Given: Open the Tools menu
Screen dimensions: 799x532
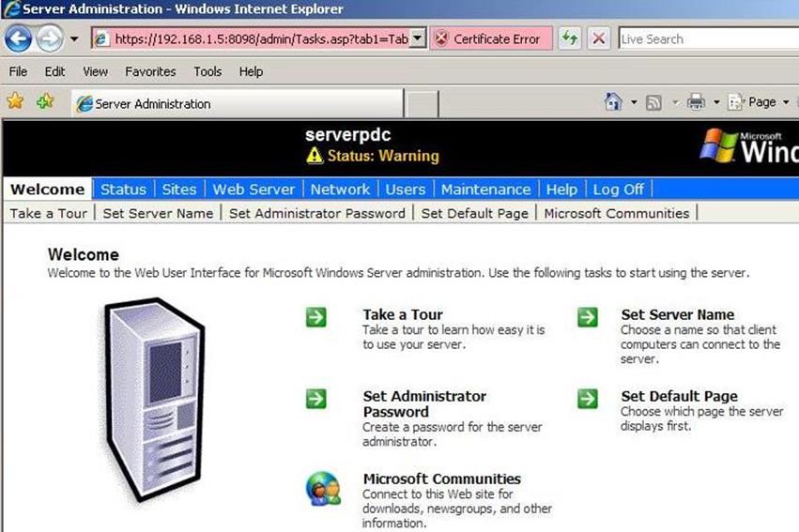Looking at the screenshot, I should coord(207,71).
